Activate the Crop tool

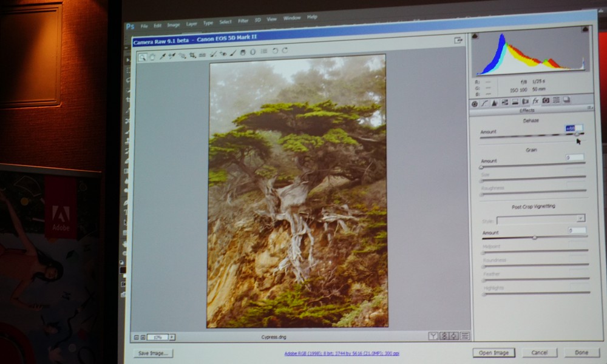click(x=193, y=55)
